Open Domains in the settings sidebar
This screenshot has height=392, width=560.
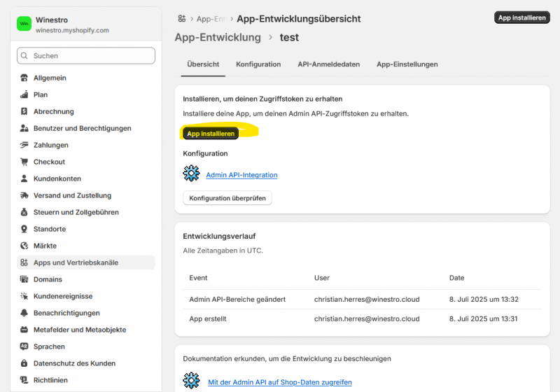[x=48, y=279]
